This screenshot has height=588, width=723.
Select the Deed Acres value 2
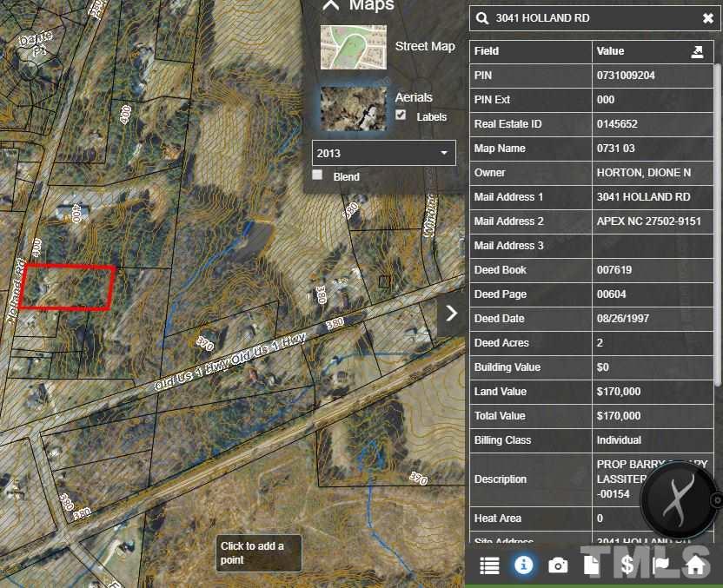653,343
